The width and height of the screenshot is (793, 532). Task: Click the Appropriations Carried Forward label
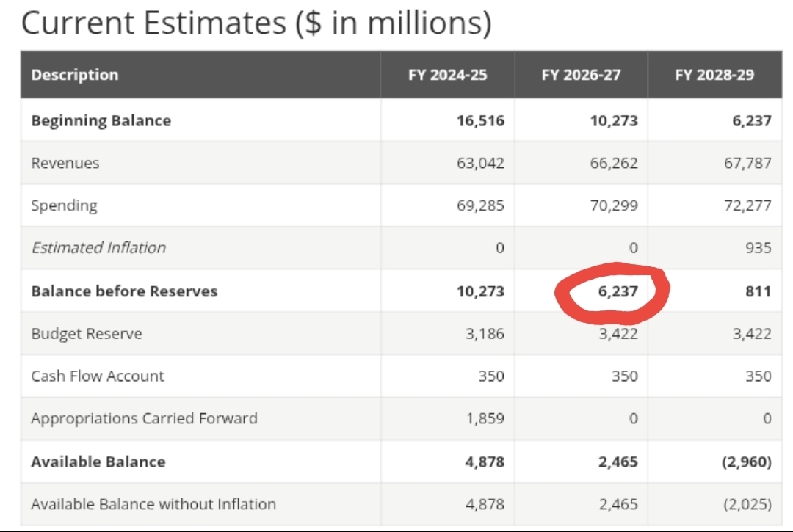(144, 419)
